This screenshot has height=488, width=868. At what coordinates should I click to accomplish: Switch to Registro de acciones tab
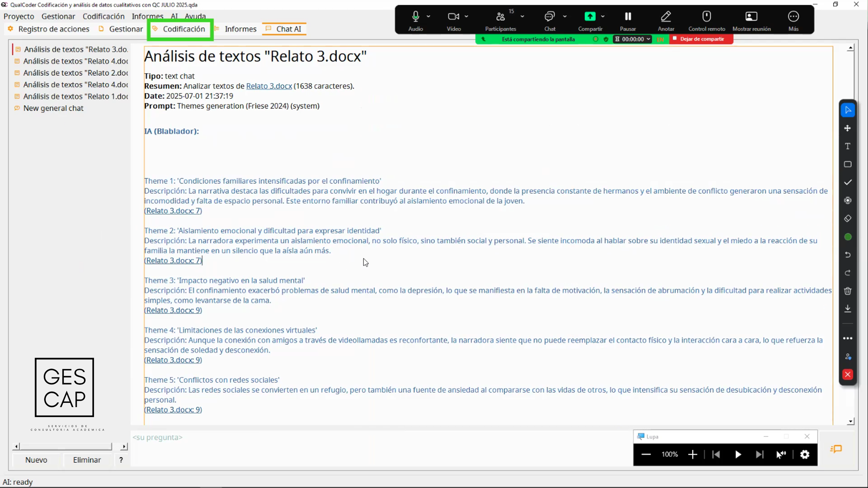(x=49, y=29)
